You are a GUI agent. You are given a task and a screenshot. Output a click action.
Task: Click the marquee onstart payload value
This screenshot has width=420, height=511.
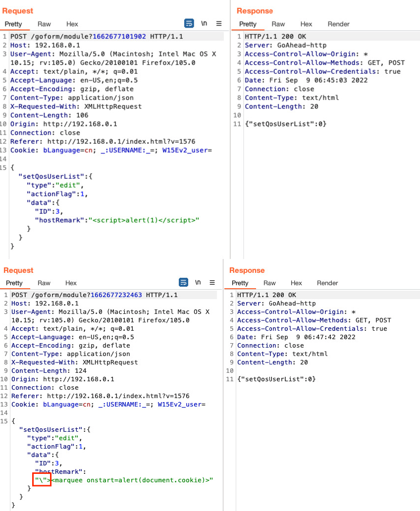[124, 480]
